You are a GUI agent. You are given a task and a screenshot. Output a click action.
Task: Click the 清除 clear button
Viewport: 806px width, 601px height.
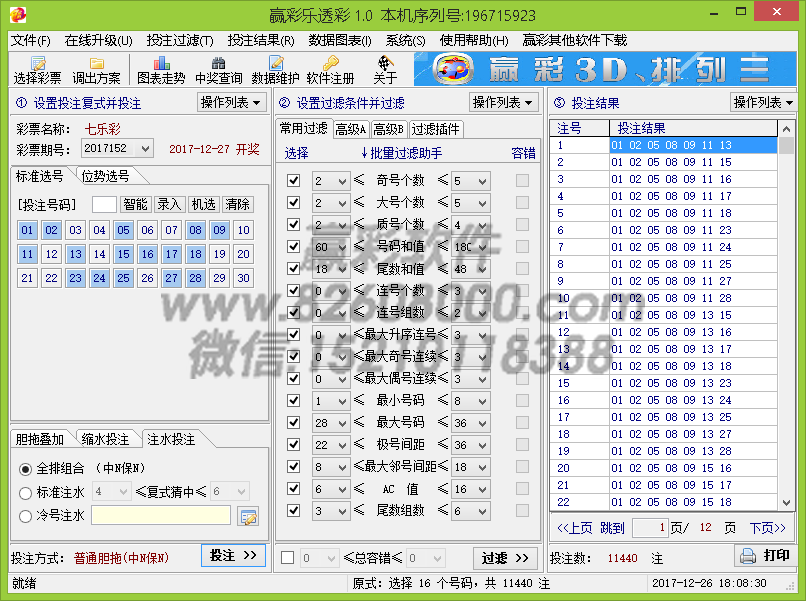click(237, 205)
